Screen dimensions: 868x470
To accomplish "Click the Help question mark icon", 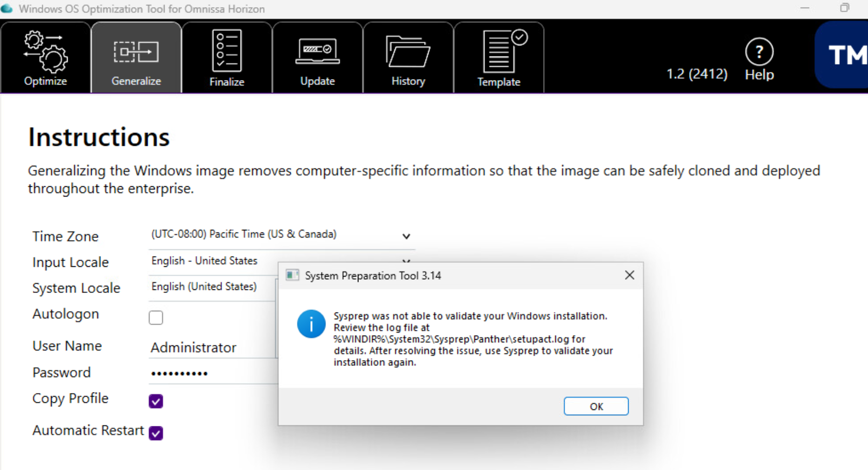I will click(x=759, y=52).
